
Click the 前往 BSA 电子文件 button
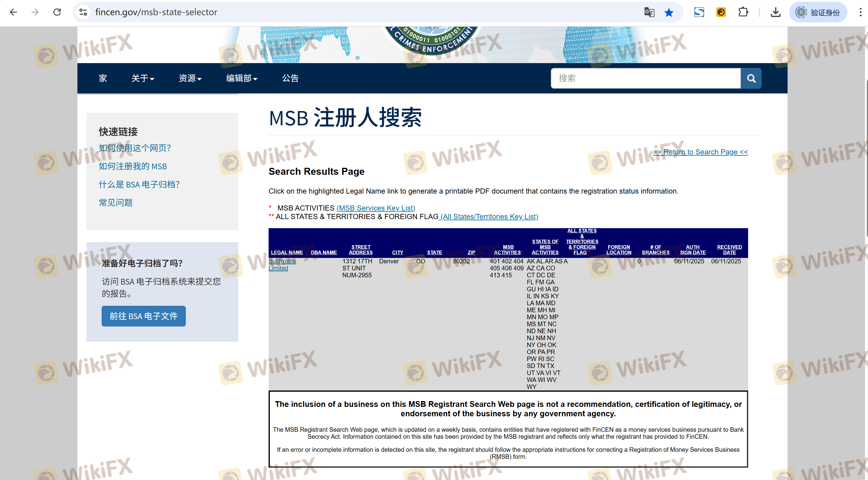[x=144, y=316]
